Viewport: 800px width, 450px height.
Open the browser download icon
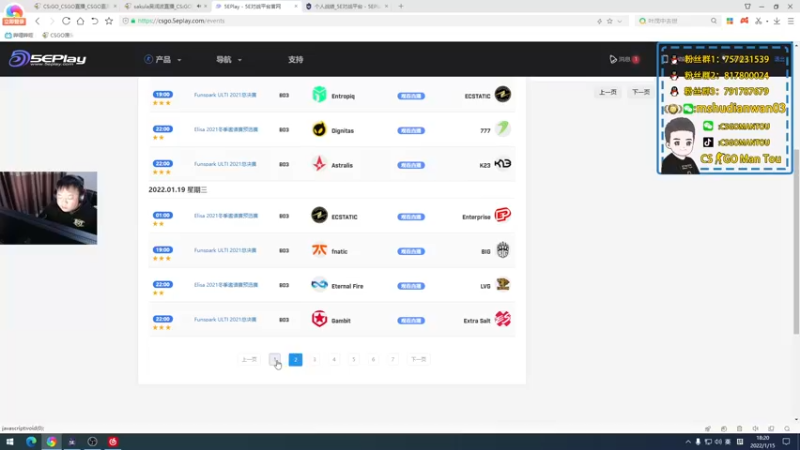click(x=777, y=21)
